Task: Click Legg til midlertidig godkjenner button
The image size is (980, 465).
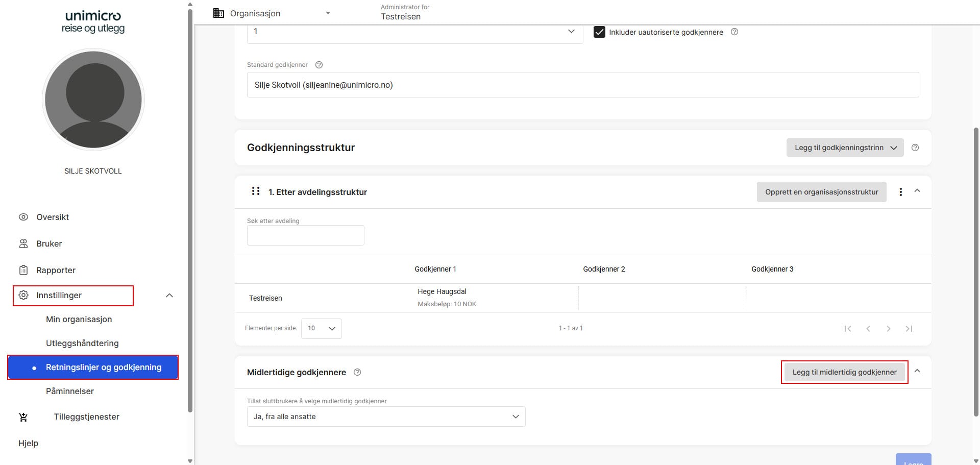Action: [844, 372]
